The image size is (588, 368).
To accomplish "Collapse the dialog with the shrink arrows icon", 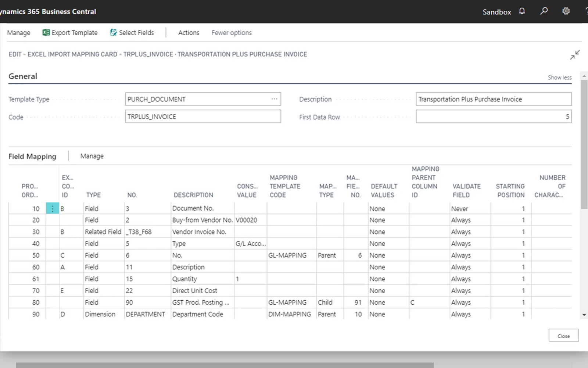I will 575,55.
